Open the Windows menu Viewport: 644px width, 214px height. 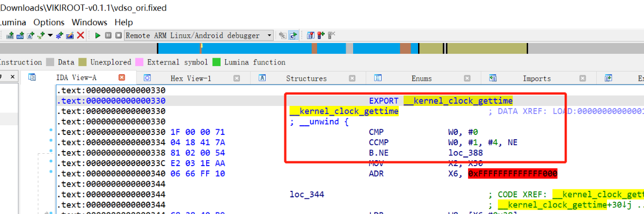pos(89,22)
